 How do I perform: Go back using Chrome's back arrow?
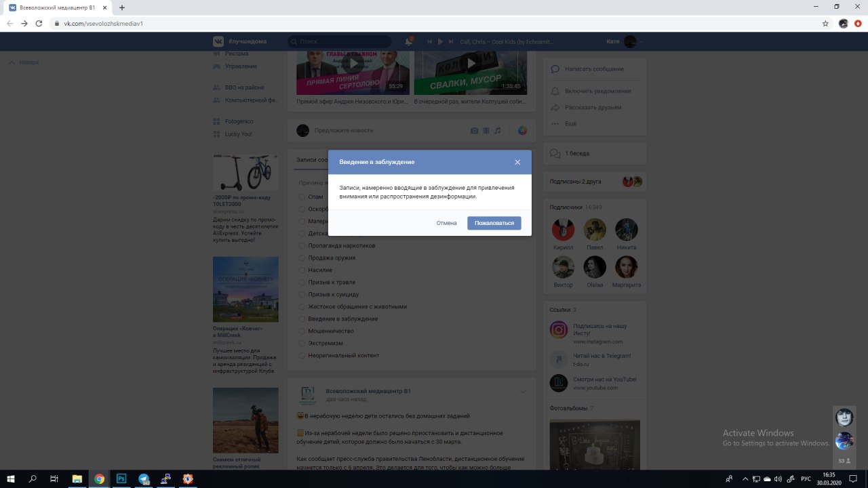coord(10,23)
